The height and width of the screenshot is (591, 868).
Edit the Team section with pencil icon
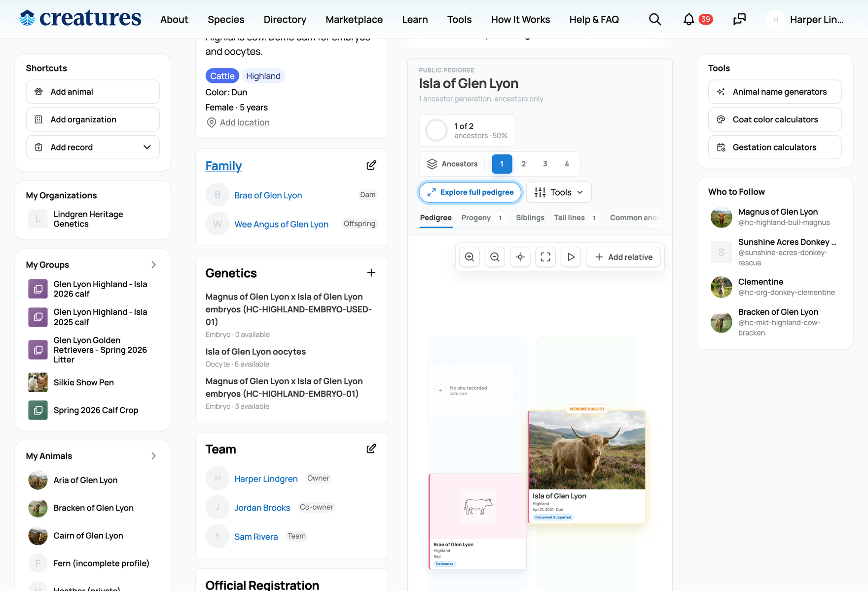(371, 449)
